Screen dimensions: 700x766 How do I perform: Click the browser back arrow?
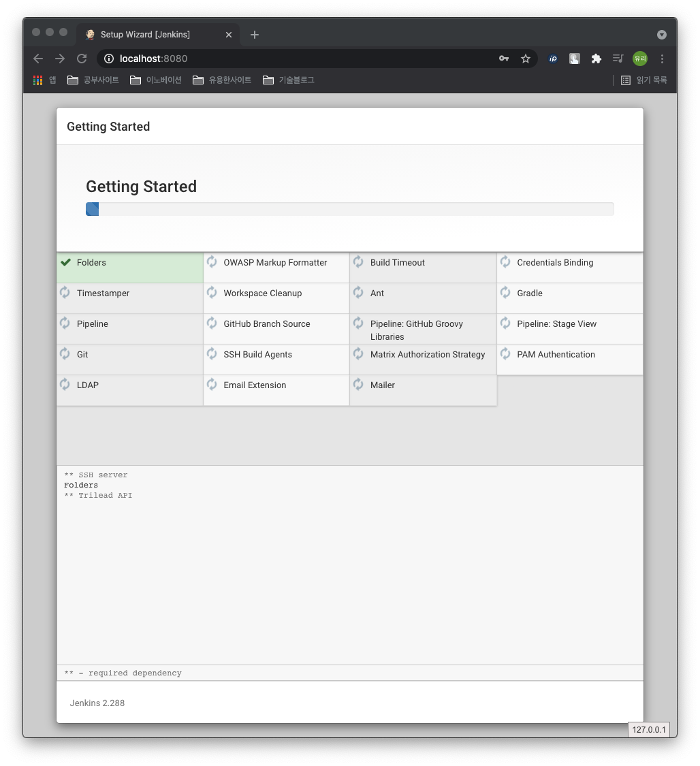point(38,59)
